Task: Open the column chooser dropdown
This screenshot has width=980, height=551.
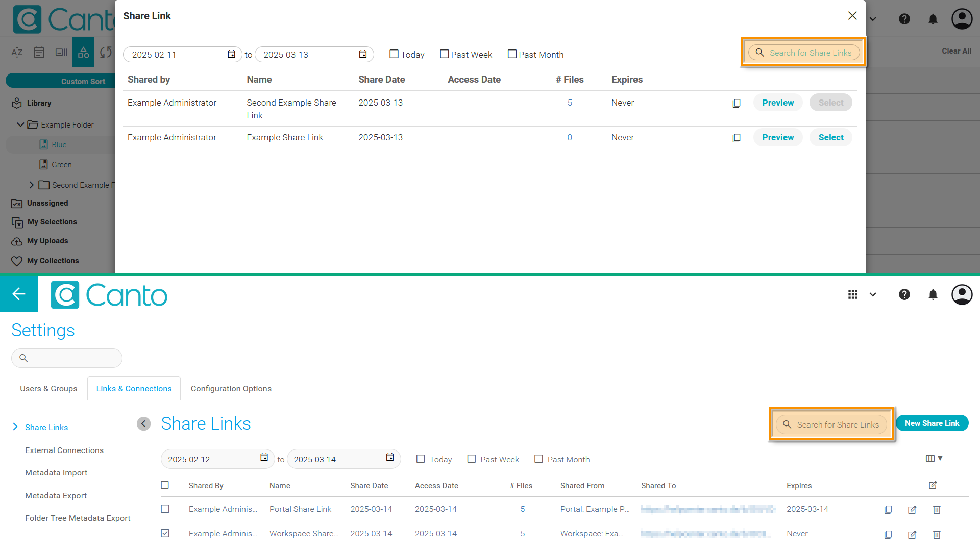Action: click(x=934, y=458)
